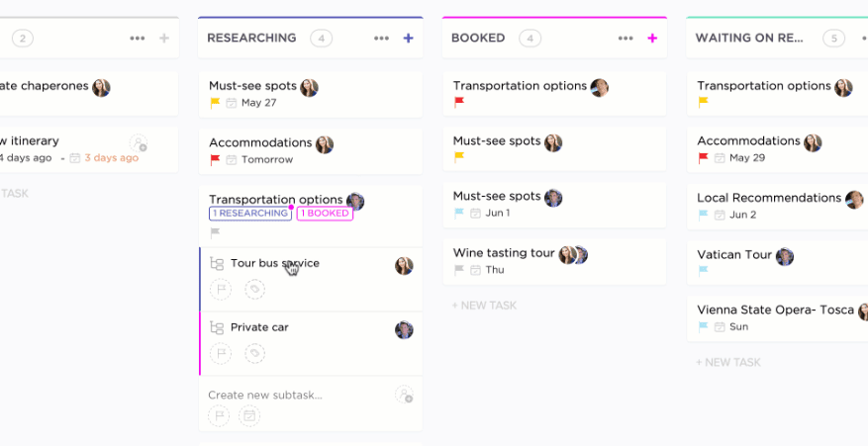
Task: Set priority flag on Private car subtask
Action: [220, 353]
